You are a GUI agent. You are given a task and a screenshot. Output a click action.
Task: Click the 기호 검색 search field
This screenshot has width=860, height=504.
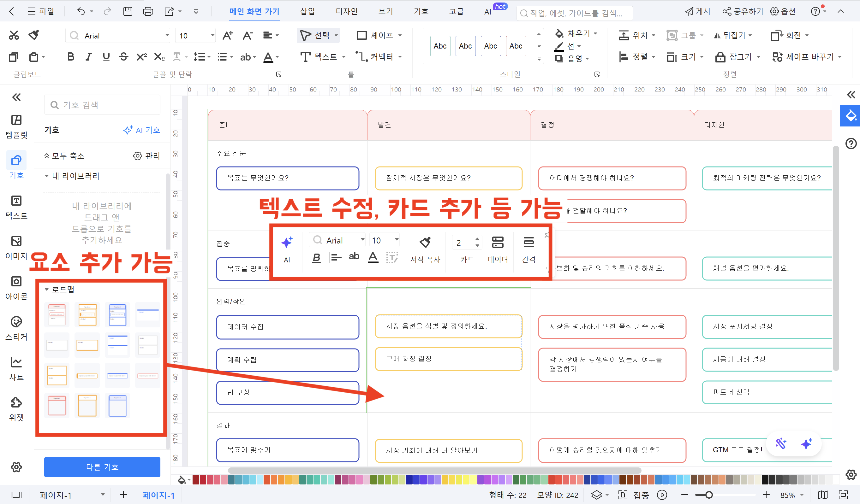(x=102, y=105)
